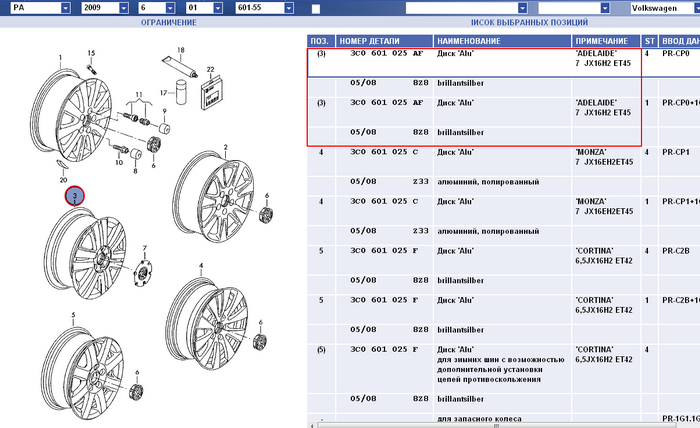
Task: Click part number 3C0 601 025 C in PR-CP1 row
Action: pos(384,152)
